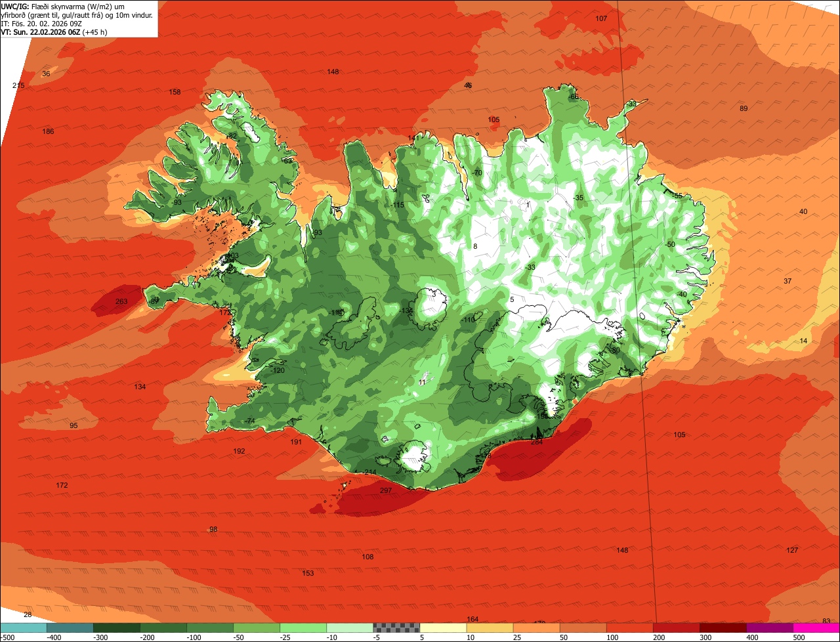
Task: Pick the green swatch between -50 and -25
Action: [257, 628]
